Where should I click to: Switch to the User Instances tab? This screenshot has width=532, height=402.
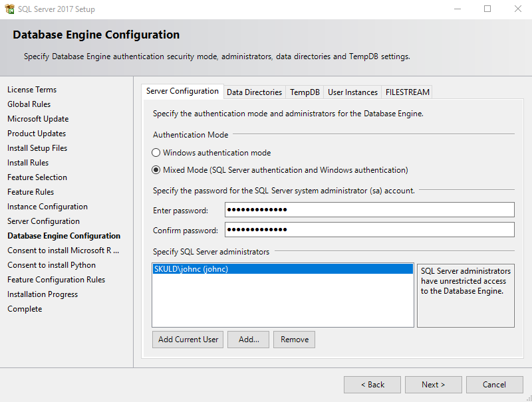pos(352,92)
